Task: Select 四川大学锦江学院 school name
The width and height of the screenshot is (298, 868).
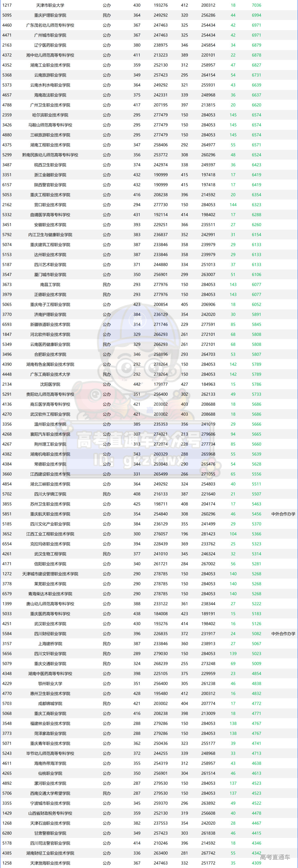Action: point(50,494)
